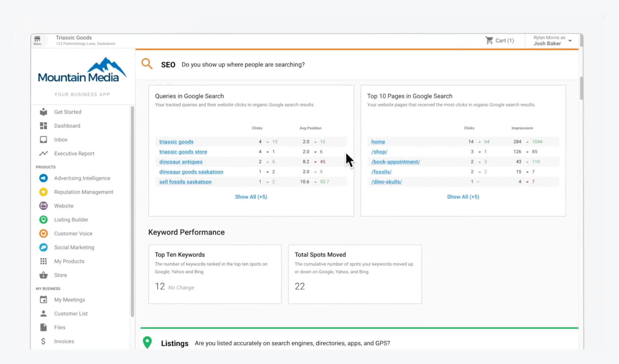Open Get Started in sidebar
This screenshot has height=364, width=619.
[x=68, y=112]
